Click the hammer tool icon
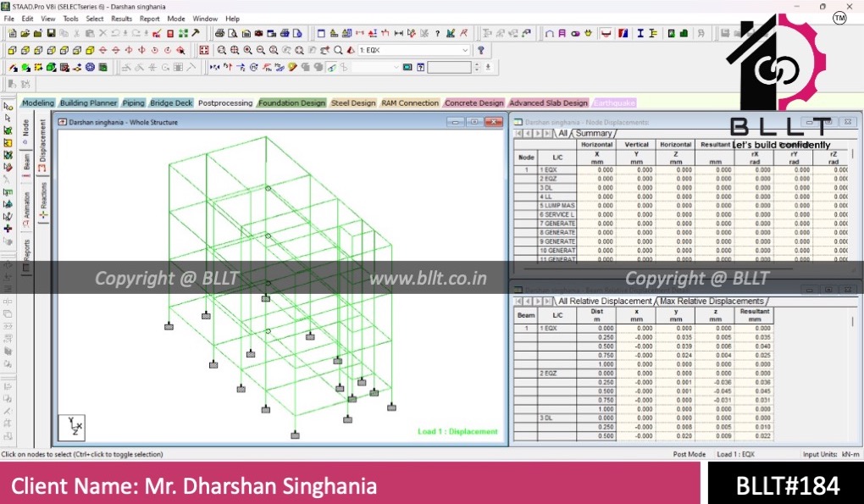Image resolution: width=864 pixels, height=504 pixels. 196,33
